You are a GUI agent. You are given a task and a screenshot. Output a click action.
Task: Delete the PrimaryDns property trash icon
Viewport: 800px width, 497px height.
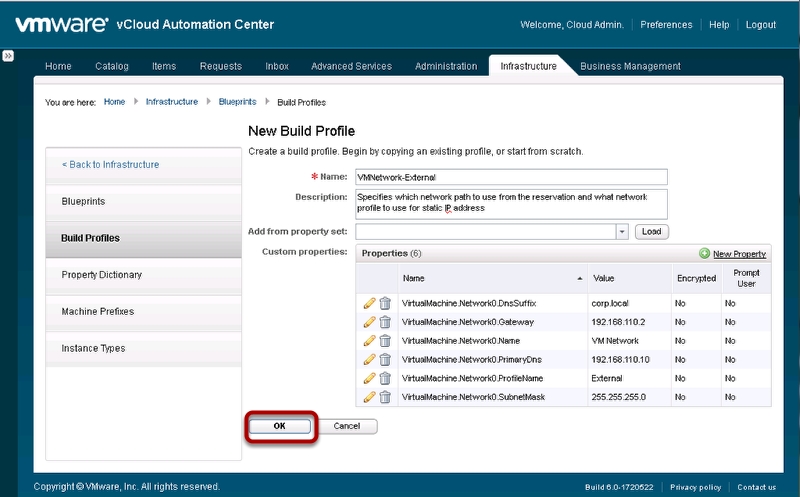coord(385,359)
